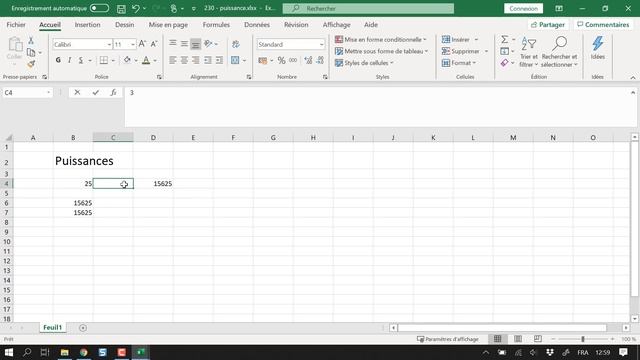Click the clear eraser icon
Image resolution: width=640 pixels, height=360 pixels.
[x=504, y=63]
